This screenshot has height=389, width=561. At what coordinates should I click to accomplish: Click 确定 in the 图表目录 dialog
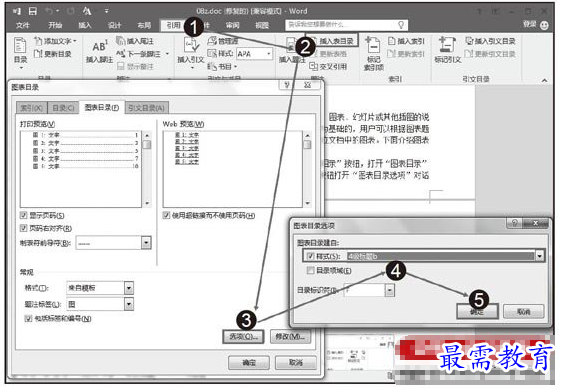coord(249,363)
